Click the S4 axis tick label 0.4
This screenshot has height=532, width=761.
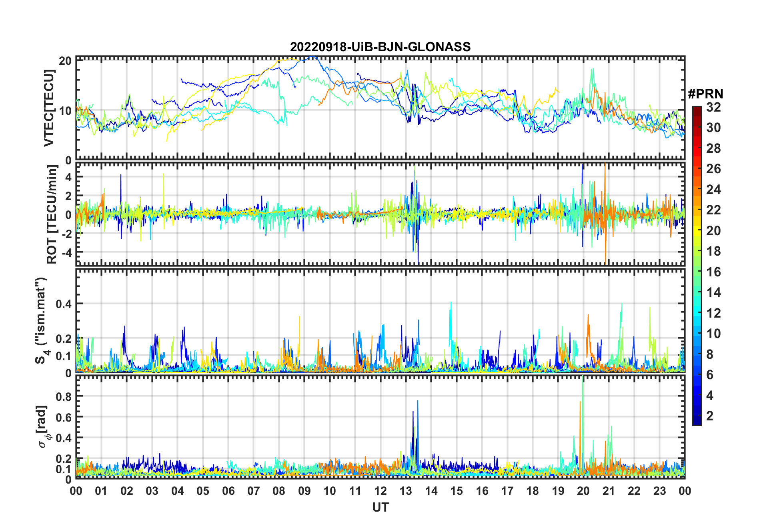64,304
